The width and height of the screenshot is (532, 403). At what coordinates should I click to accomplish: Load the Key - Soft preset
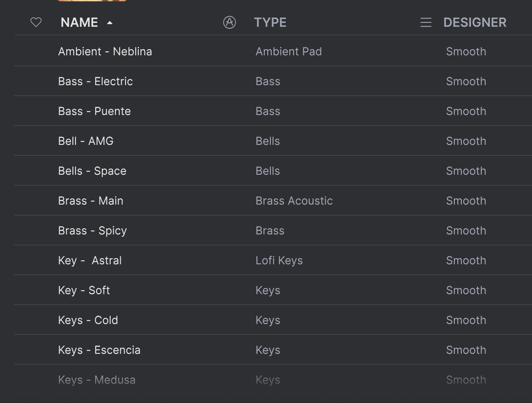[84, 290]
